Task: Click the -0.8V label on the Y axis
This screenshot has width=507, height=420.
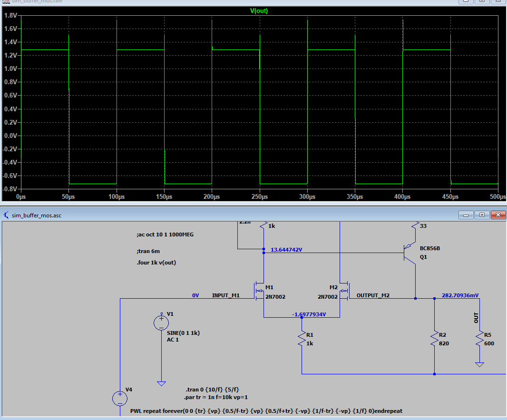Action: click(x=10, y=189)
